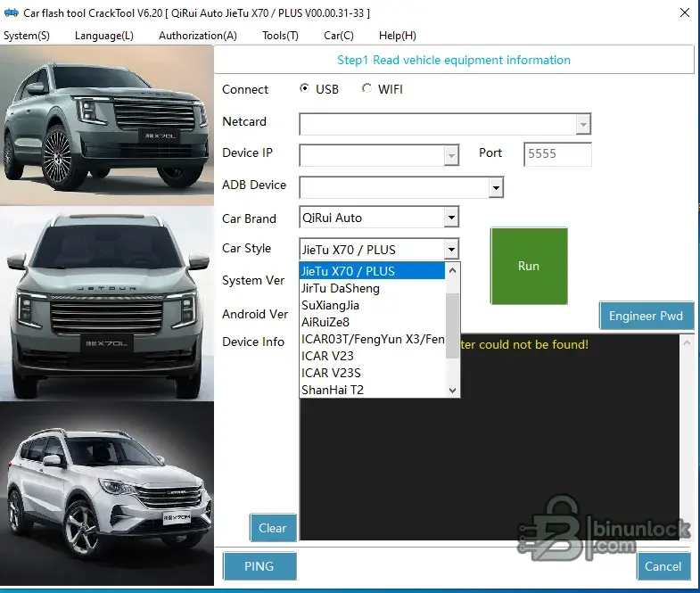Select the USB connection option
The width and height of the screenshot is (700, 593).
(x=319, y=89)
